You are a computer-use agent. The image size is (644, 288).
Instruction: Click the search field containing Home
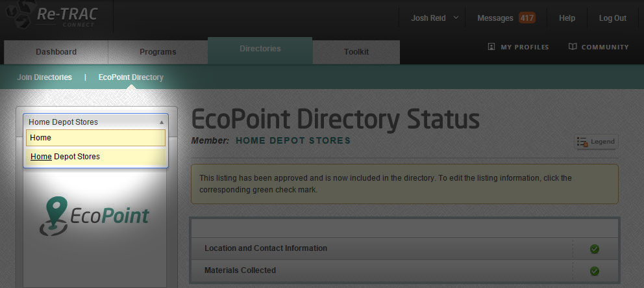[95, 138]
